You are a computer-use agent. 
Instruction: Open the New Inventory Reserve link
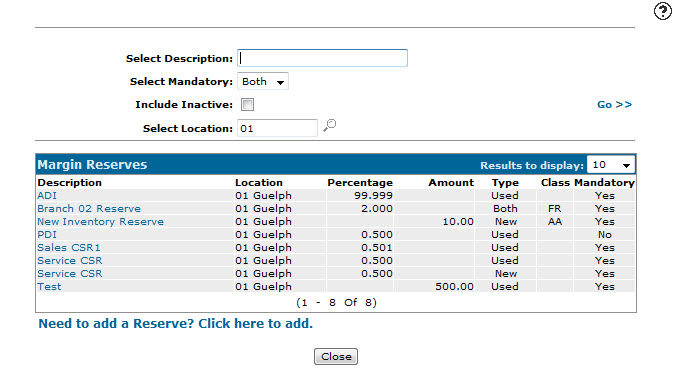coord(100,222)
